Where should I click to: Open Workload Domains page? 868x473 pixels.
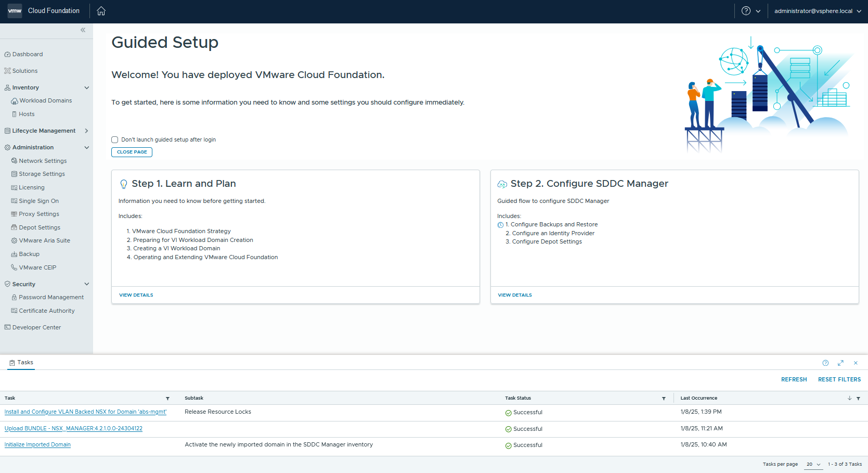tap(46, 101)
